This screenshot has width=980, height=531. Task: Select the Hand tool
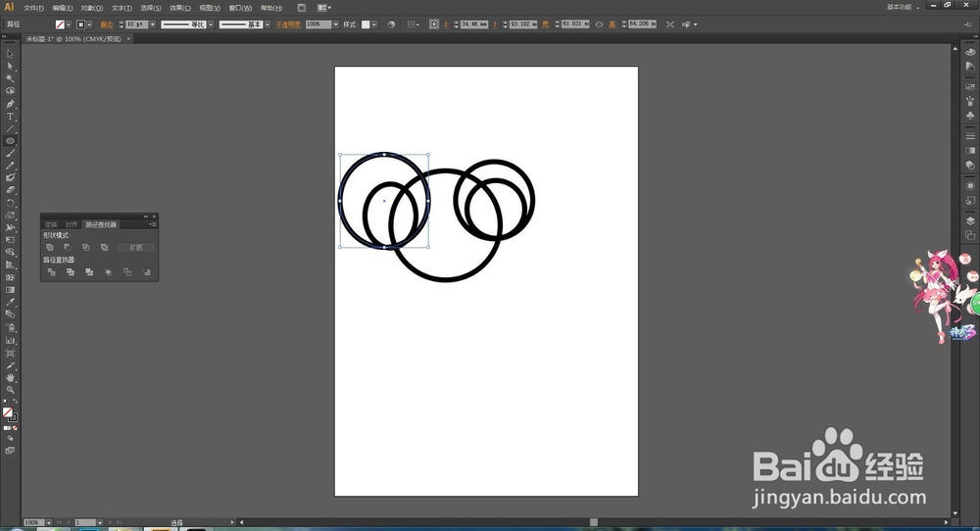10,377
